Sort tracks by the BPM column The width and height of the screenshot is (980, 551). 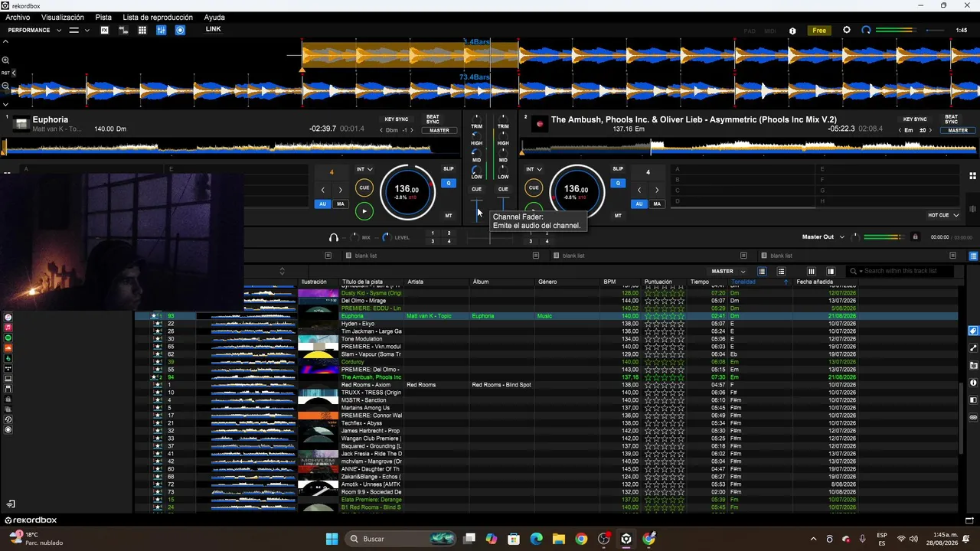click(x=609, y=282)
